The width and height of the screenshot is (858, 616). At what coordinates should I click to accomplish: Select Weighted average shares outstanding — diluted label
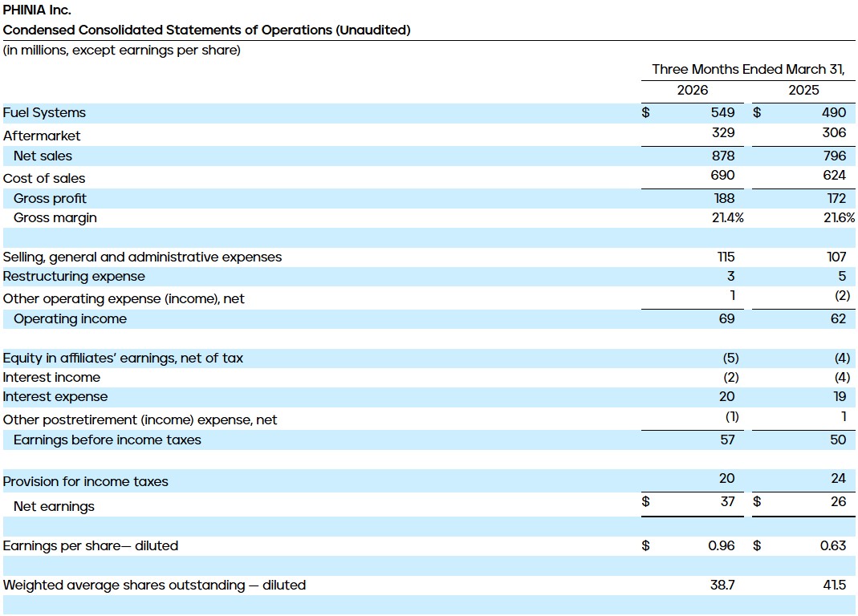[x=154, y=586]
